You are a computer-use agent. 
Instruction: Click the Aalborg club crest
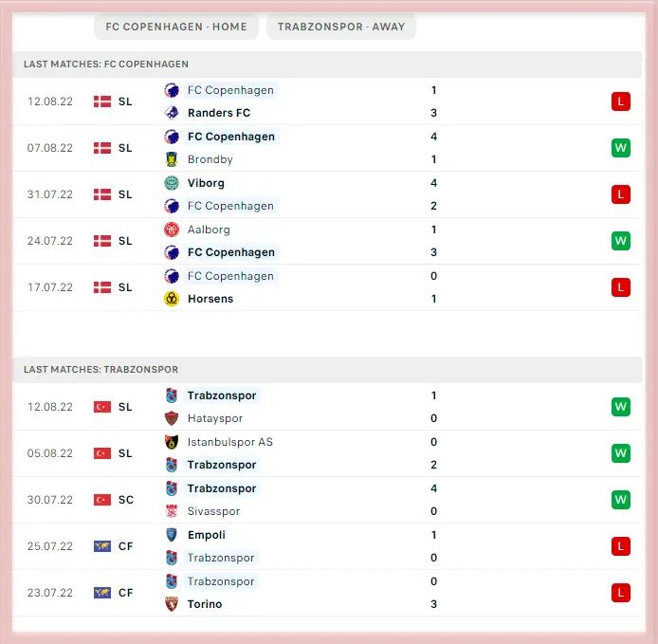click(x=172, y=230)
